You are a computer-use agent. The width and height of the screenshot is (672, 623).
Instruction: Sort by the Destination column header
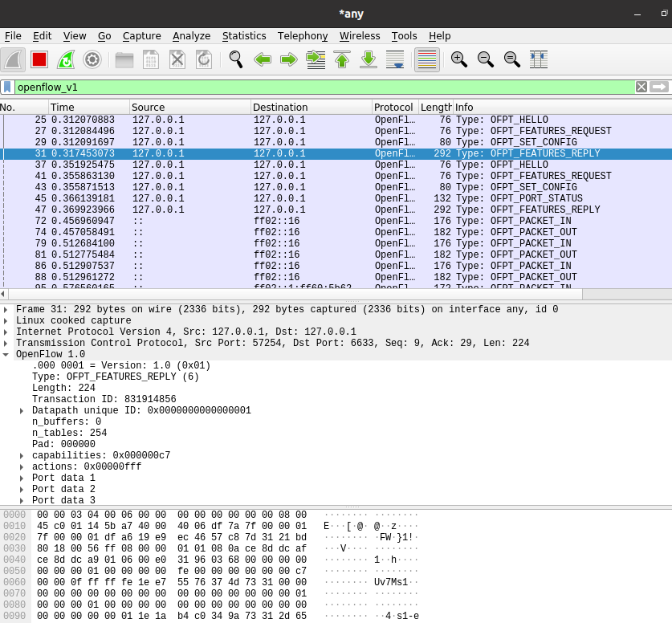312,107
